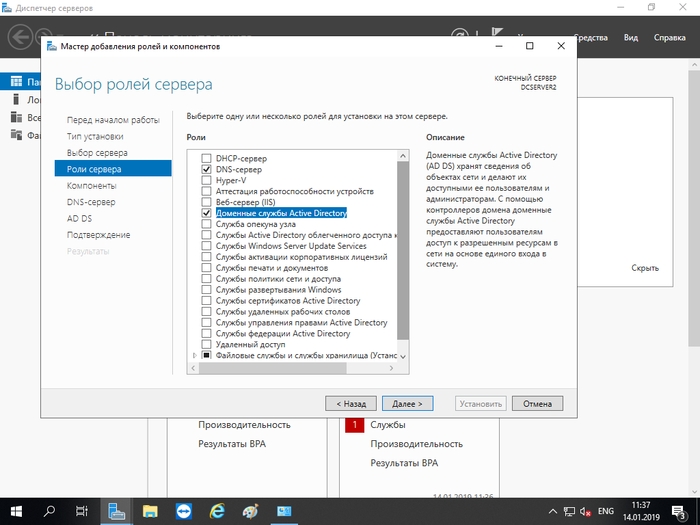Open Task View on taskbar
The image size is (700, 525).
pyautogui.click(x=82, y=511)
